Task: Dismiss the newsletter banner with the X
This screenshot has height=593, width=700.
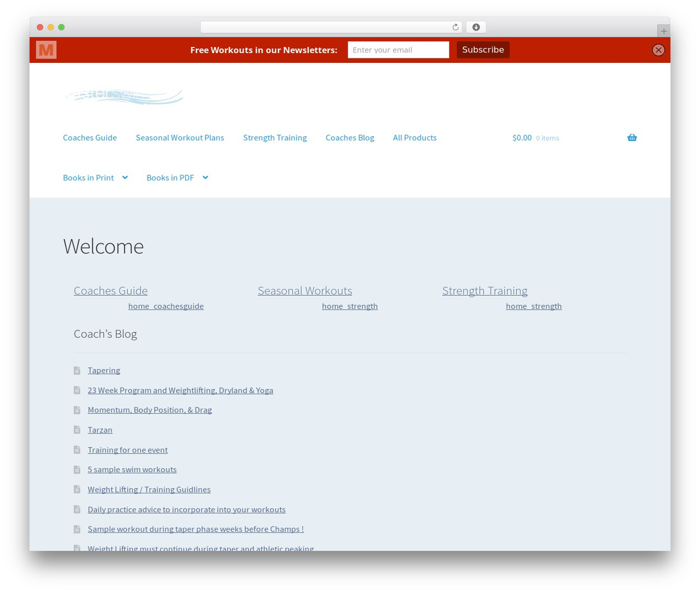Action: [658, 50]
